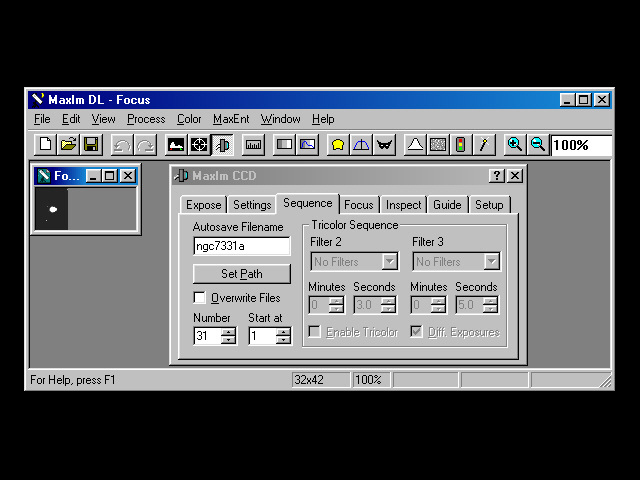Click the Number input field showing 31
640x480 pixels.
click(x=207, y=336)
